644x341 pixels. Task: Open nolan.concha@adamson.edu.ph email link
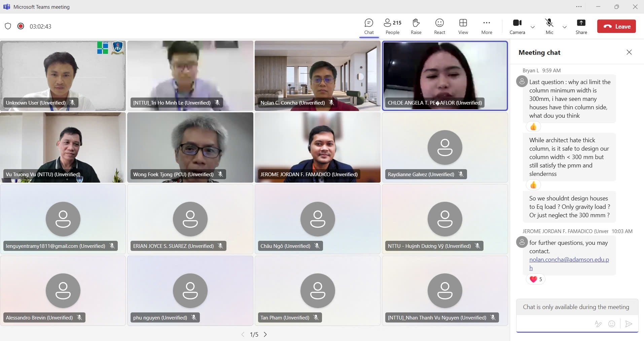[x=569, y=264]
